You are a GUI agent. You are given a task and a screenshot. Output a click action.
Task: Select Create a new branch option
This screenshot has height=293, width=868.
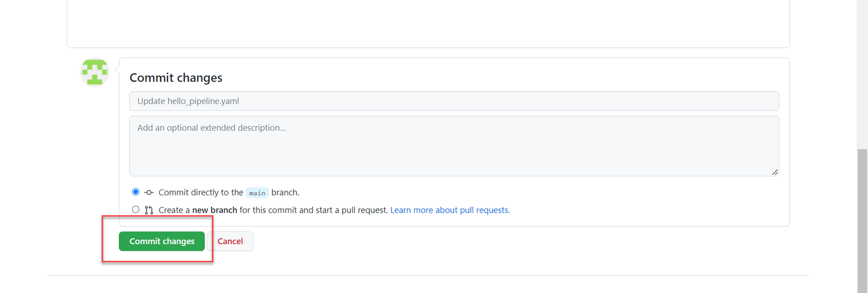click(136, 210)
